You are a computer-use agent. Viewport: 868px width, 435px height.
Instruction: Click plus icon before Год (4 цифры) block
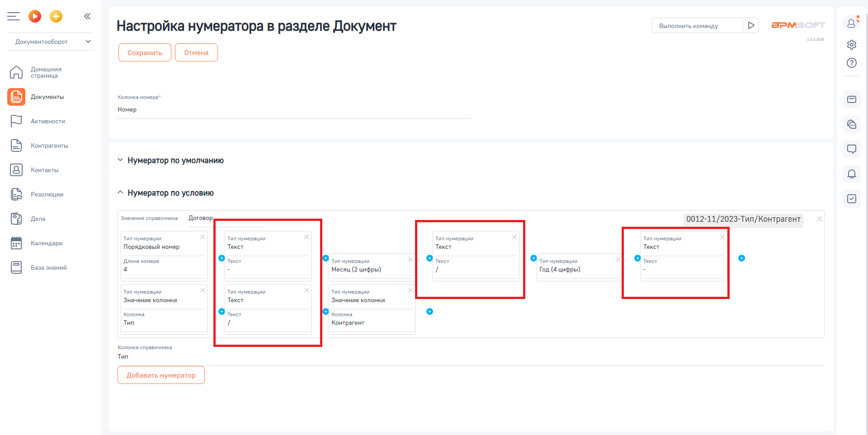click(x=533, y=258)
